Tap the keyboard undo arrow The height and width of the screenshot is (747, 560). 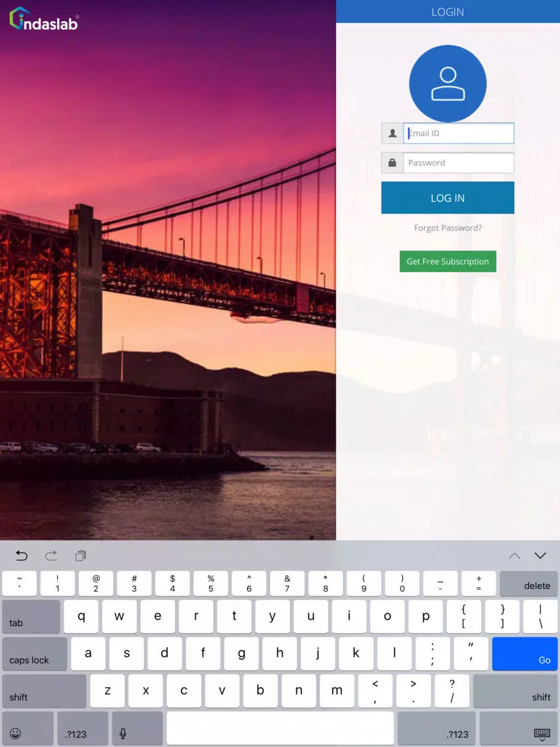[22, 556]
